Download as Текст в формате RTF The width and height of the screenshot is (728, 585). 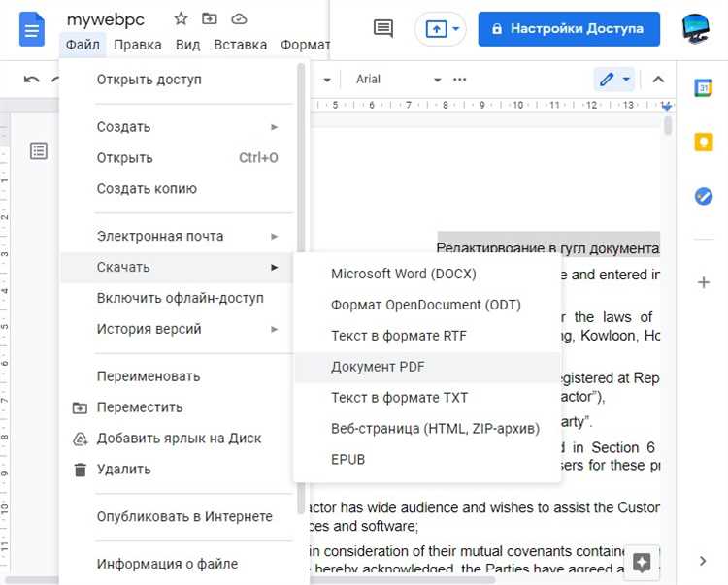(x=427, y=336)
